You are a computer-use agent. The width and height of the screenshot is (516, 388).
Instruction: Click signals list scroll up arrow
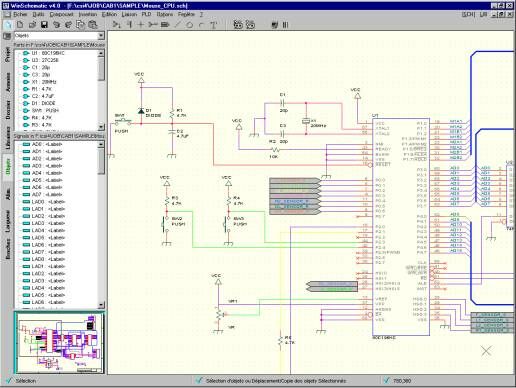101,144
